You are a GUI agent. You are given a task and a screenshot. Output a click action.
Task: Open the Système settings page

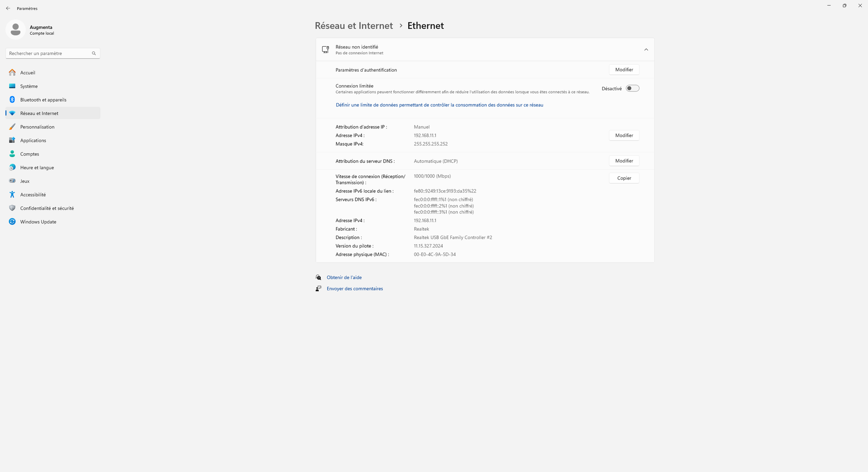(x=29, y=86)
